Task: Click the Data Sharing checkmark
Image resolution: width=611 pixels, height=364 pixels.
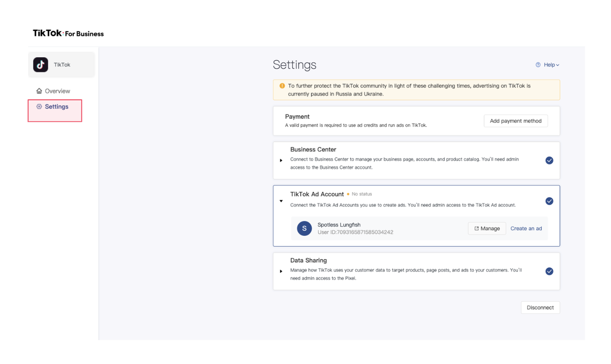Action: click(x=549, y=271)
